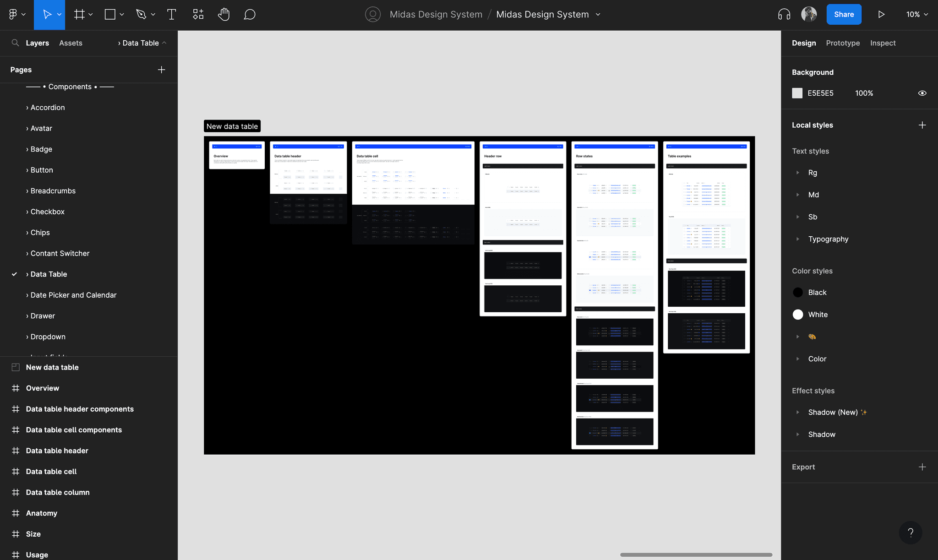Click the blue Share button
938x560 pixels.
(x=844, y=15)
